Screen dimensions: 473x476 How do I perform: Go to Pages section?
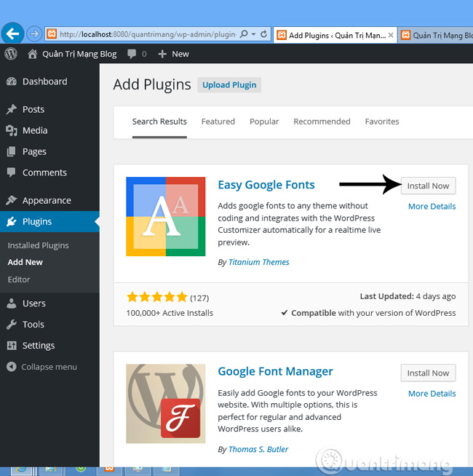(34, 151)
